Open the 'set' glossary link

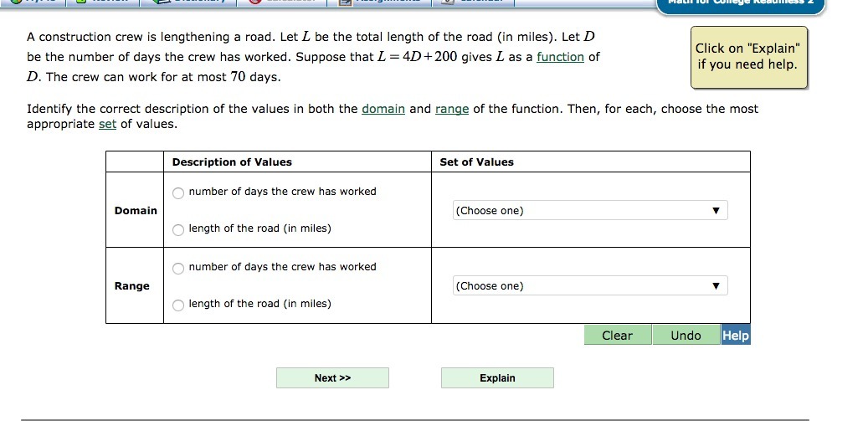[107, 124]
